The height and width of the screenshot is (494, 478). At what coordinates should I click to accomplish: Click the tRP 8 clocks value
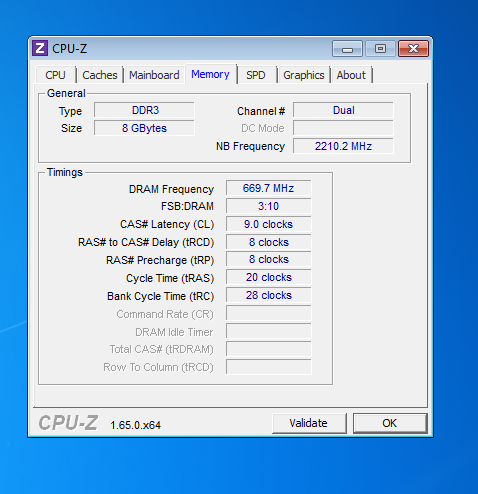point(269,259)
